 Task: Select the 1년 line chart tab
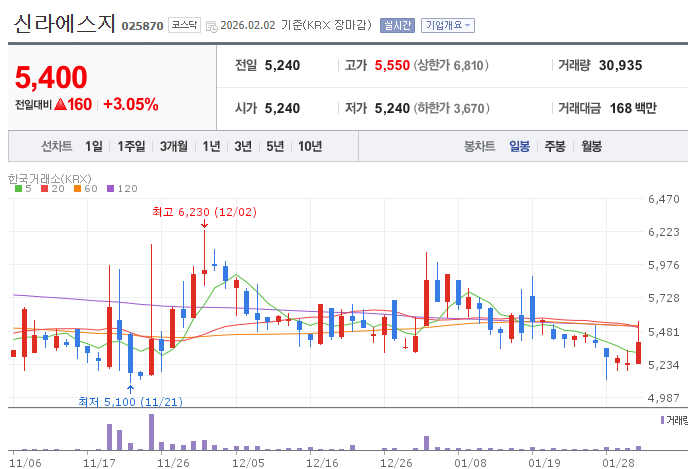click(211, 146)
